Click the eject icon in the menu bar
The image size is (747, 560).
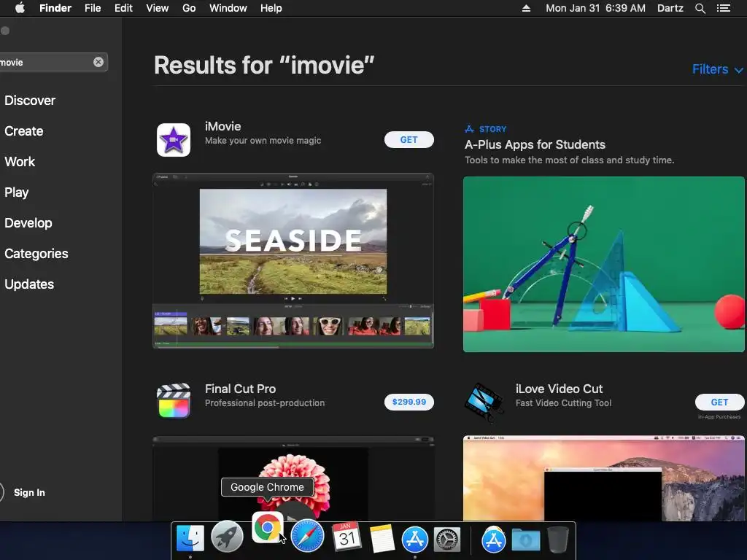(526, 8)
